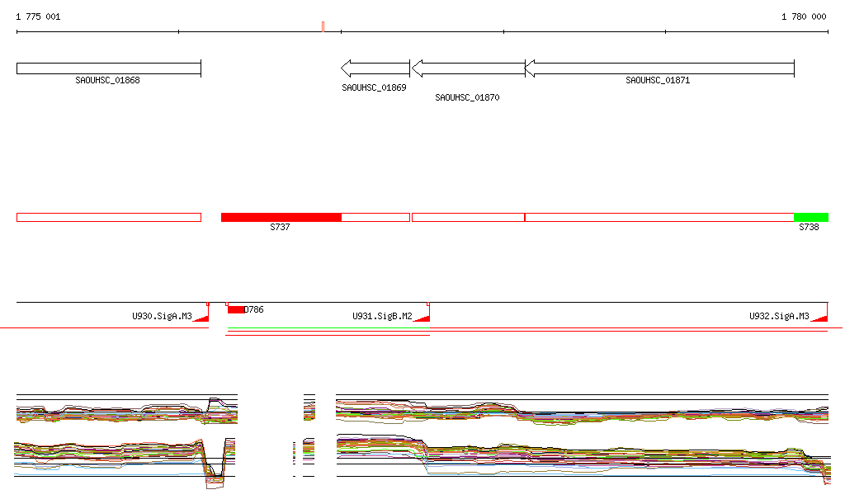
Task: Click empty red outline box under SAOUHSC_01870
Action: coord(468,218)
